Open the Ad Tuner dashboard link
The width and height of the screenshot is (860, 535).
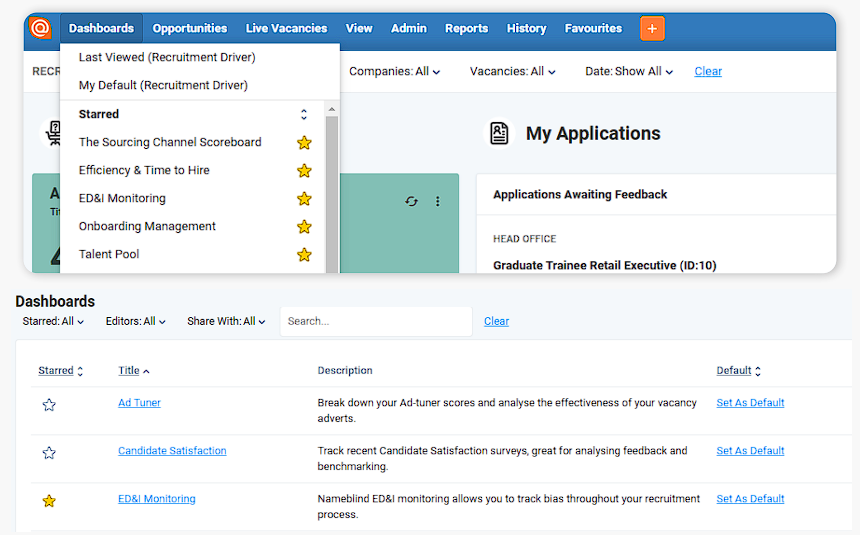pos(139,402)
